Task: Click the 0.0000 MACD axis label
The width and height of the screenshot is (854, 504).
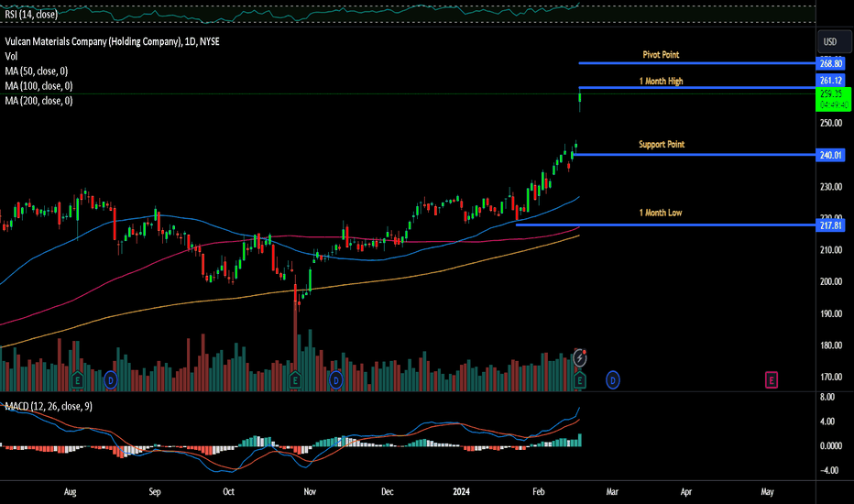Action: tap(831, 445)
